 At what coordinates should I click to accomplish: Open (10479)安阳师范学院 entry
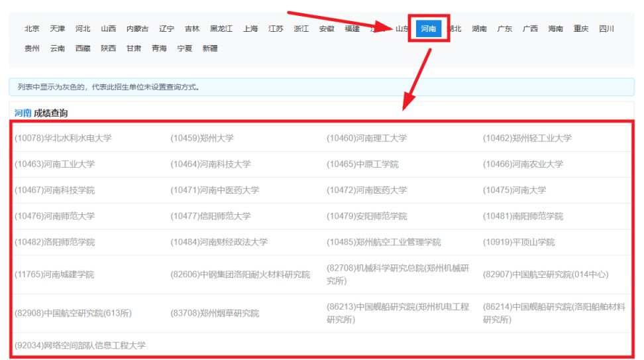[367, 215]
